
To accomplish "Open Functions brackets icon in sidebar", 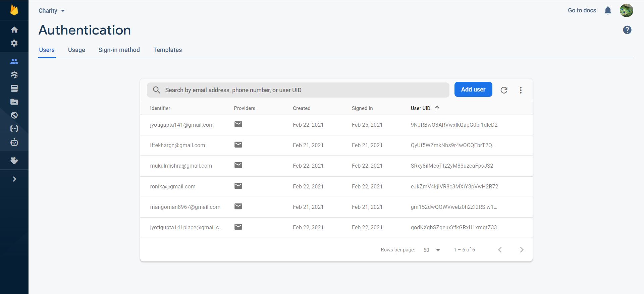I will tap(14, 129).
